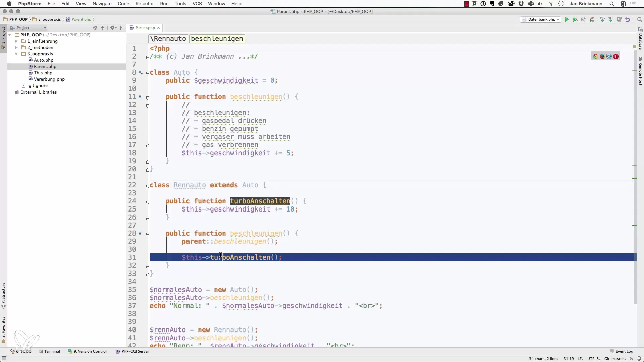Run the Datenbank.php configuration
The image size is (644, 362).
point(567,20)
